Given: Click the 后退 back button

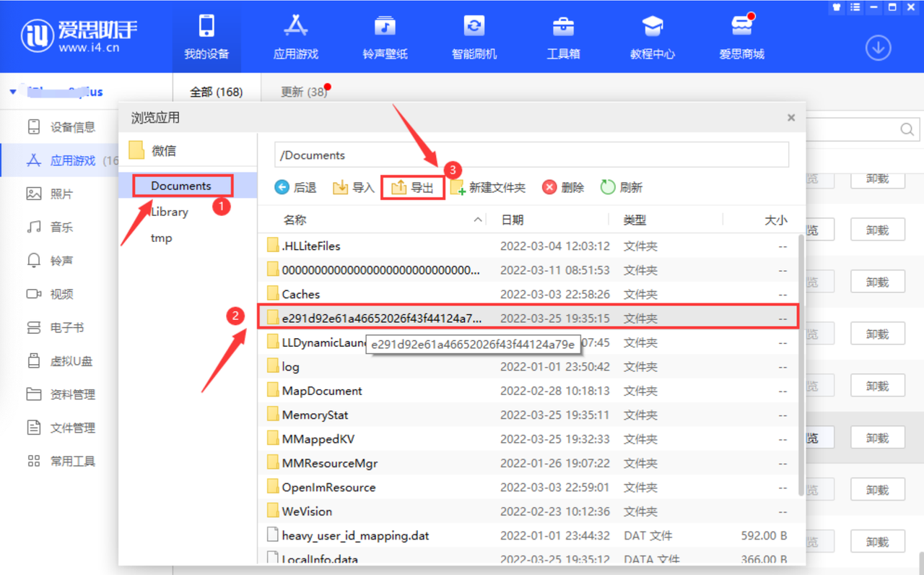Looking at the screenshot, I should pos(296,188).
